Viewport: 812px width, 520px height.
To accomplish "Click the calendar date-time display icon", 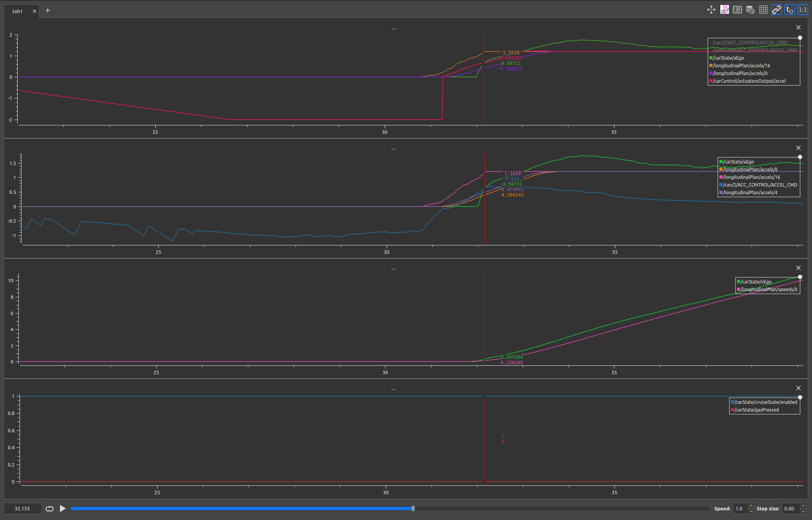I will pyautogui.click(x=750, y=10).
